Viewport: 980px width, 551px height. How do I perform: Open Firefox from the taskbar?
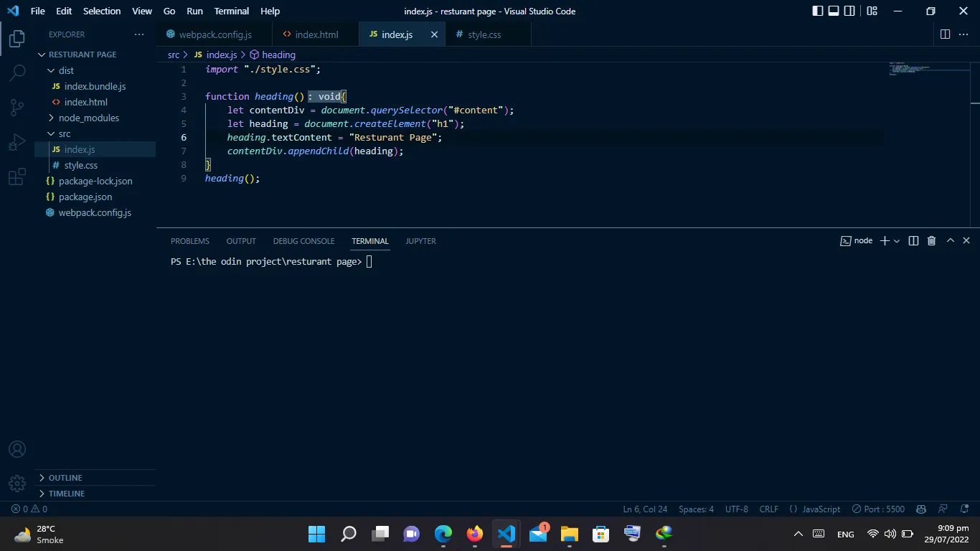475,534
